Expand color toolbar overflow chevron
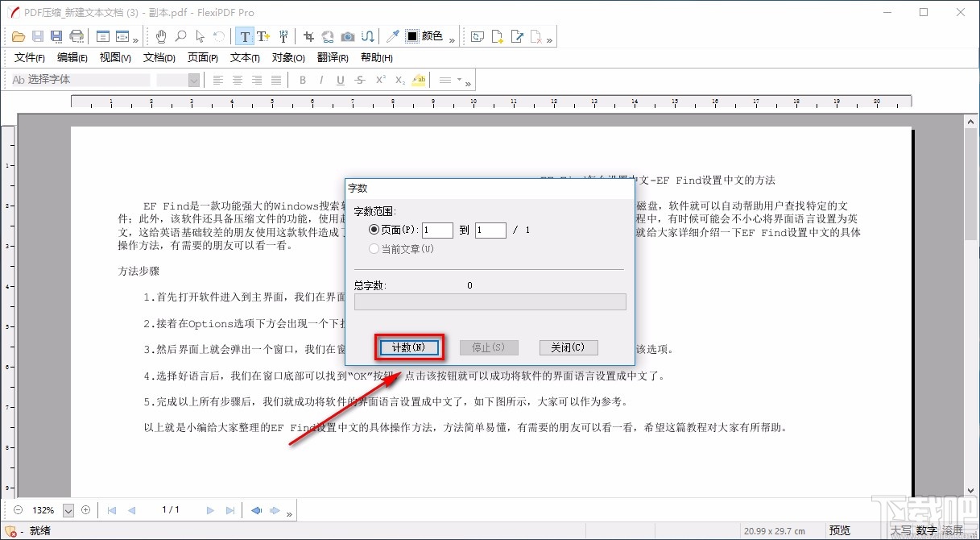Image resolution: width=980 pixels, height=540 pixels. (452, 39)
